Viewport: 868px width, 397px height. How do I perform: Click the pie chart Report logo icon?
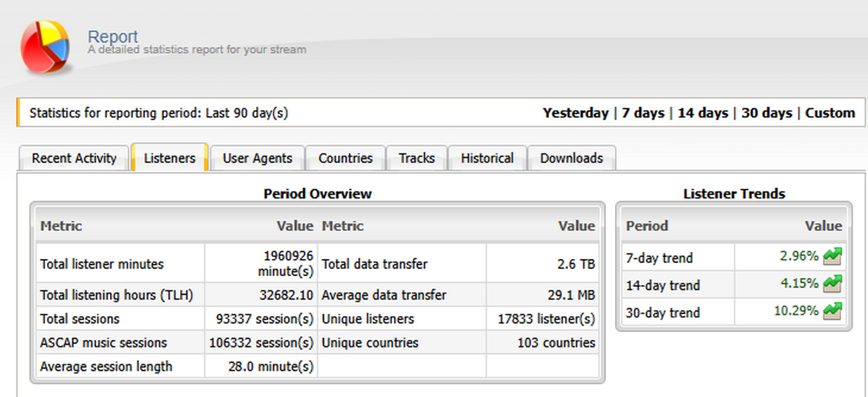pos(44,47)
